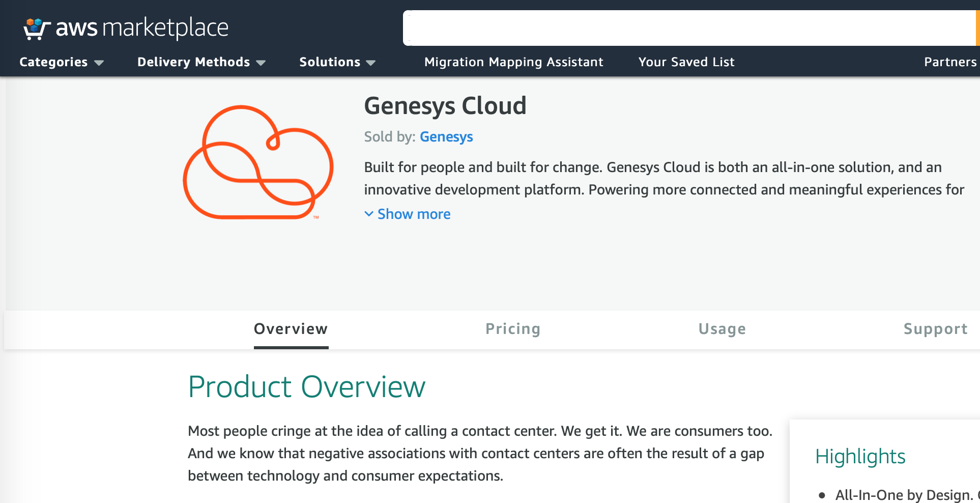Click the Highlights heading
This screenshot has height=503, width=980.
860,457
